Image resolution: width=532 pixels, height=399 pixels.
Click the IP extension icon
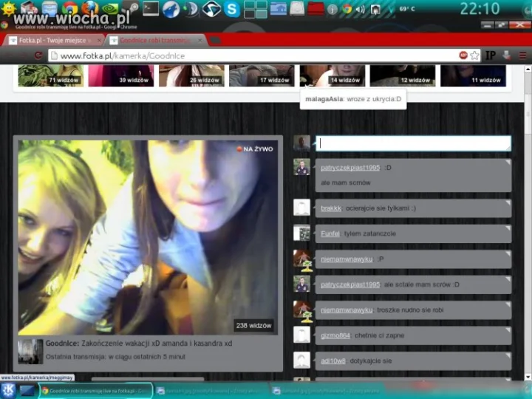491,55
